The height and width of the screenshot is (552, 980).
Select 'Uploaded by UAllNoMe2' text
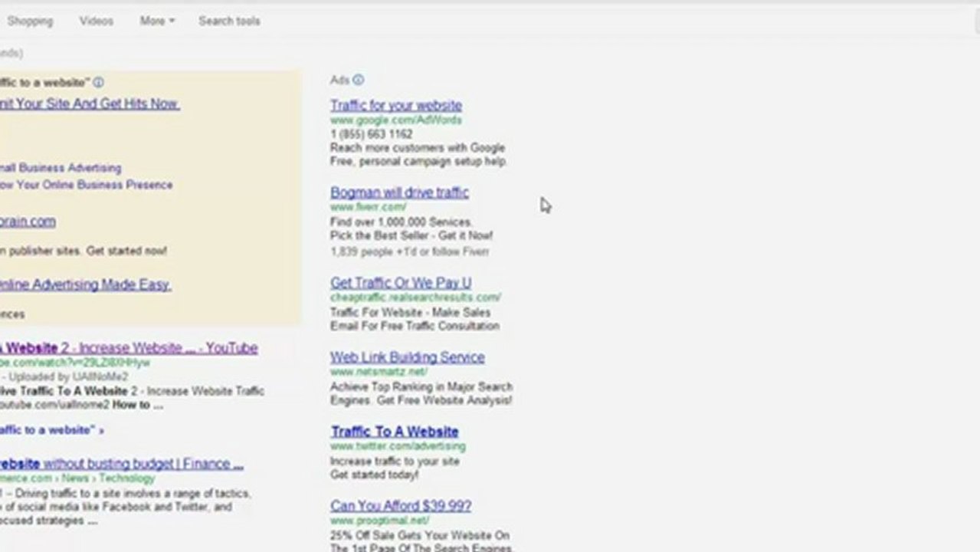pyautogui.click(x=68, y=377)
